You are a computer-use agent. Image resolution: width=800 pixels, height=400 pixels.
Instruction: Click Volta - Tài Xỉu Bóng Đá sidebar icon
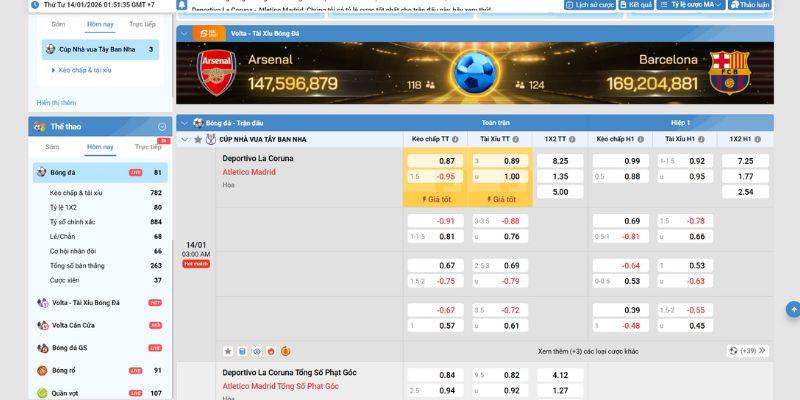pyautogui.click(x=43, y=303)
